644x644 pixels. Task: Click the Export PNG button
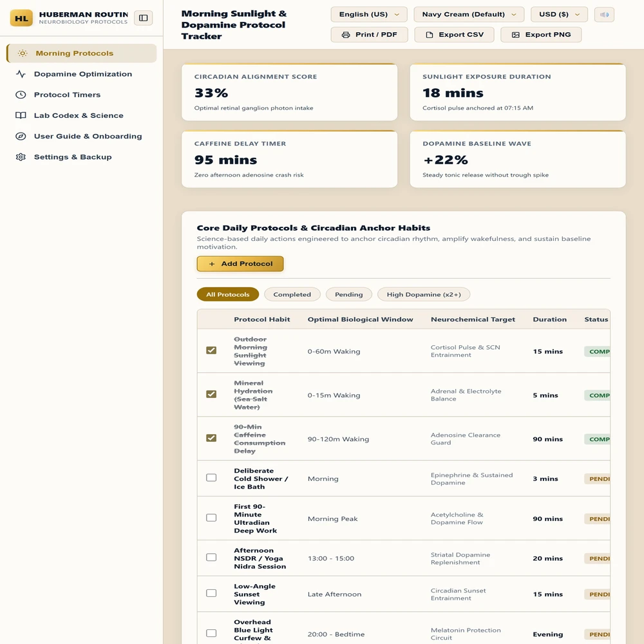pyautogui.click(x=541, y=35)
